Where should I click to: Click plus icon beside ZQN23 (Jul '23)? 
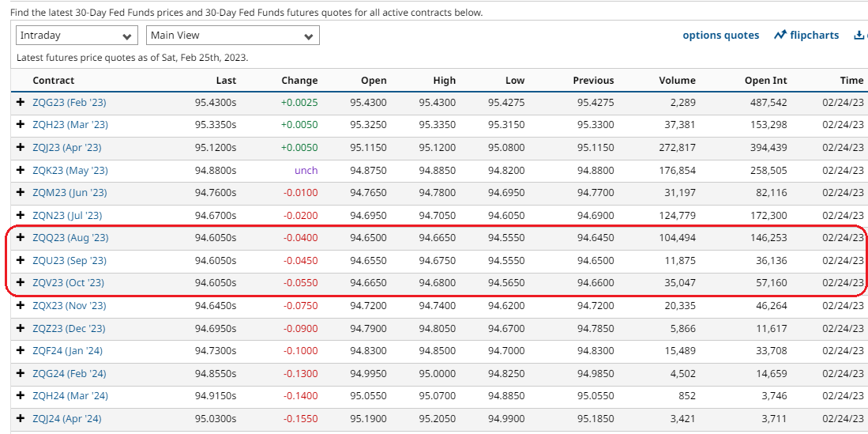(x=21, y=215)
